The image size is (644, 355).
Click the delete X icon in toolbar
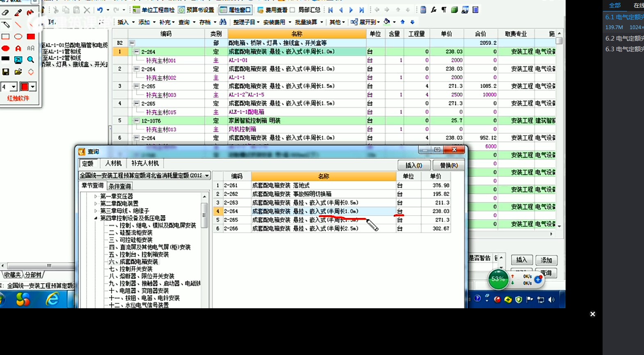click(x=87, y=10)
